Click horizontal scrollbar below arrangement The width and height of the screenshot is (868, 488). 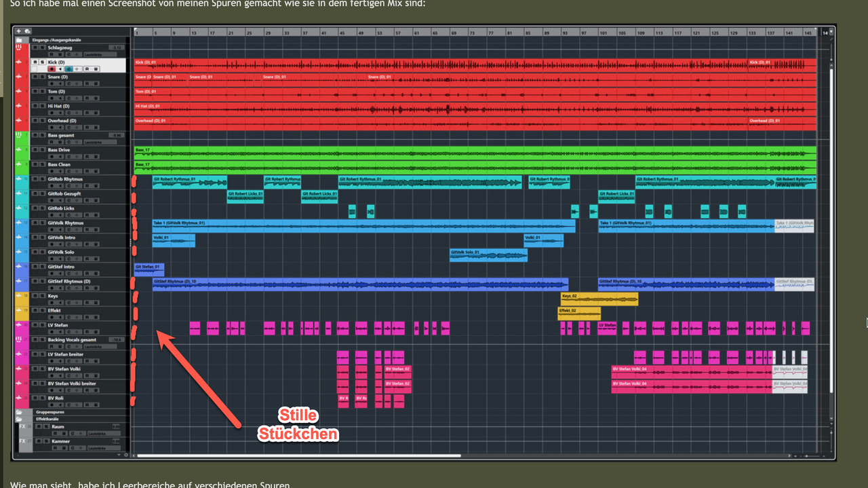298,456
